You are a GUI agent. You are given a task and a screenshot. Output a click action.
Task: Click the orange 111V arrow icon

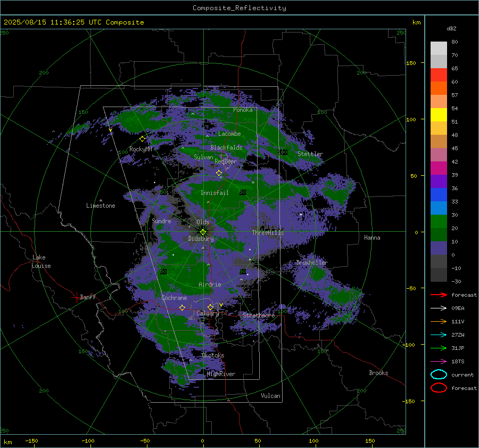439,321
